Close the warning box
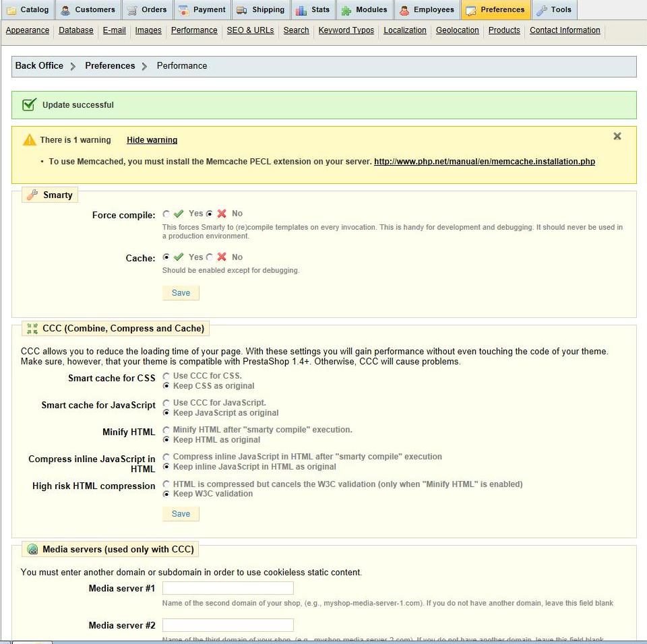Viewport: 647px width, 644px height. pyautogui.click(x=617, y=136)
